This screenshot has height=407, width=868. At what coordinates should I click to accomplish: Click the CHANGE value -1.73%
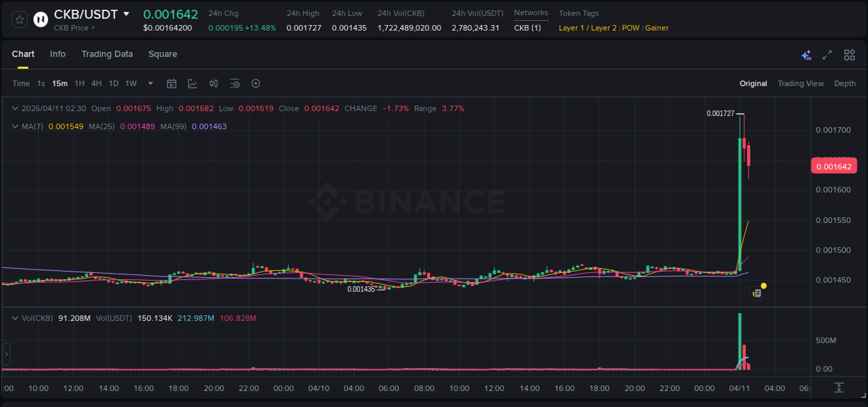coord(396,108)
